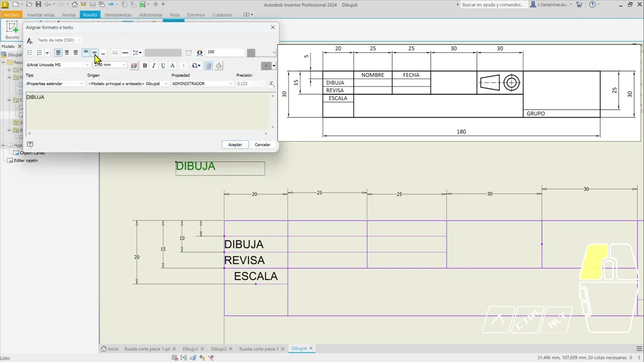
Task: Select Editar cajetín in the browser tree
Action: (x=26, y=160)
